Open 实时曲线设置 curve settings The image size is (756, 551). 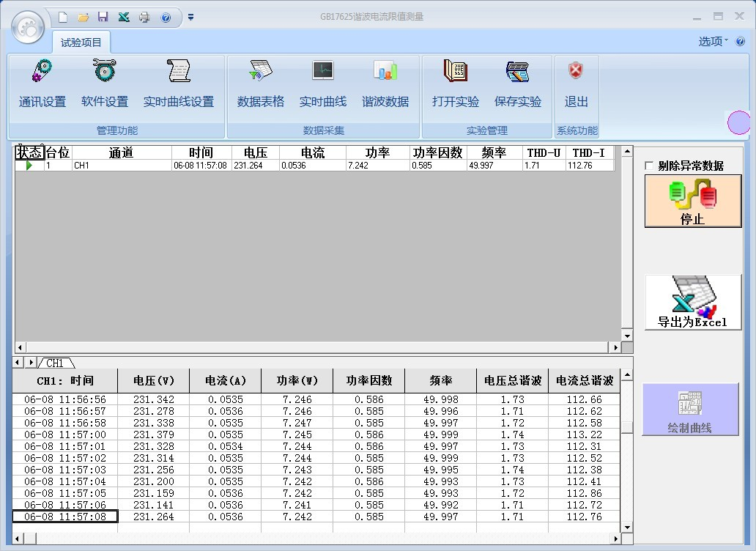(x=179, y=85)
